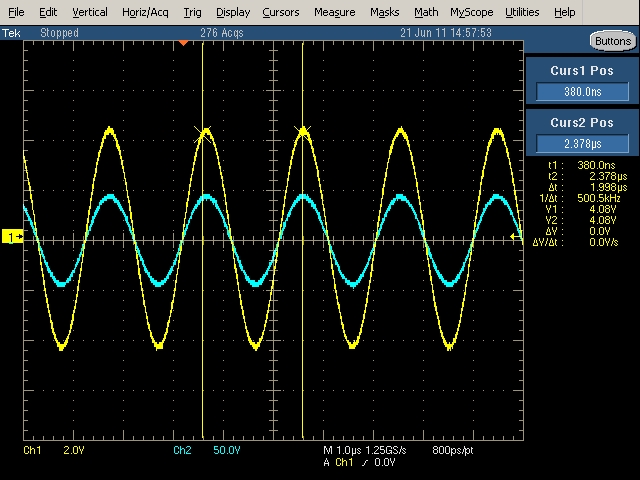Open the Cursors menu
The width and height of the screenshot is (640, 480).
click(280, 12)
